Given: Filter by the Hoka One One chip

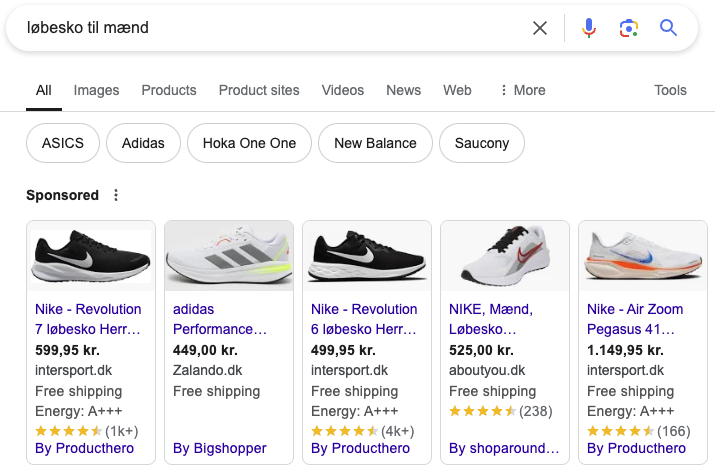Looking at the screenshot, I should pos(249,143).
